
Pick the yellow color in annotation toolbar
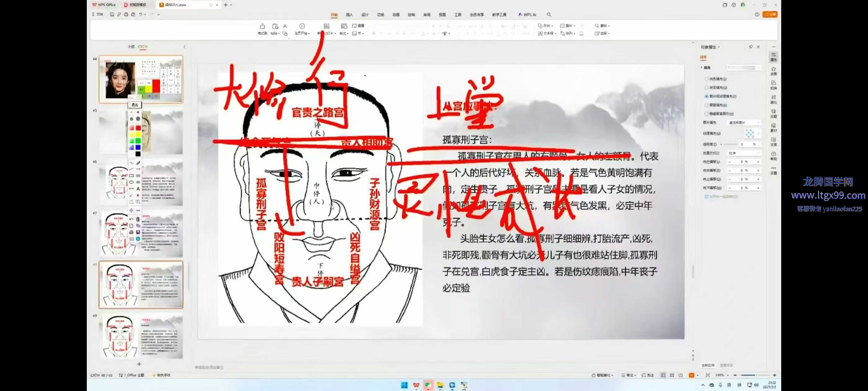click(138, 135)
